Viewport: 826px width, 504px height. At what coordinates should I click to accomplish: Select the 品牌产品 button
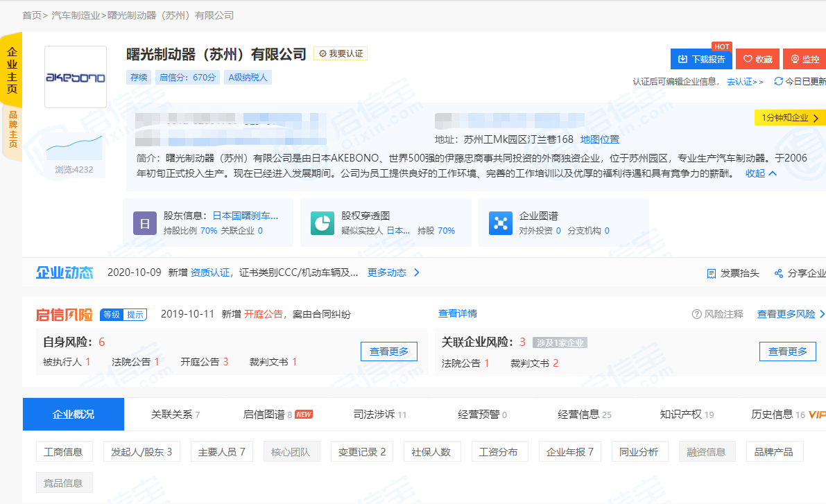[773, 452]
